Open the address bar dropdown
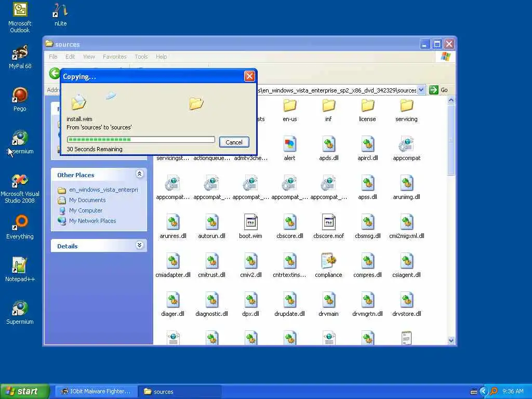This screenshot has height=399, width=532. tap(421, 90)
